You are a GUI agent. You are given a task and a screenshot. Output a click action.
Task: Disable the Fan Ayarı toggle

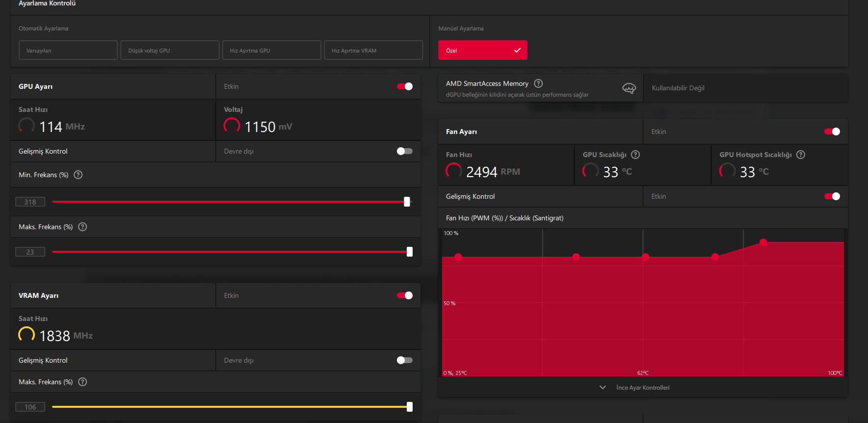[832, 132]
